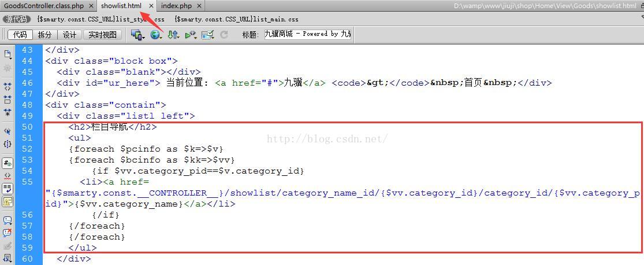Click the Expand All icon
This screenshot has width=644, height=265.
point(8,112)
